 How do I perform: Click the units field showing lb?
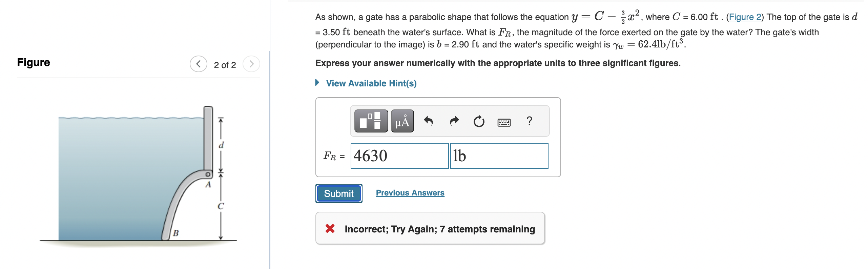(x=499, y=156)
